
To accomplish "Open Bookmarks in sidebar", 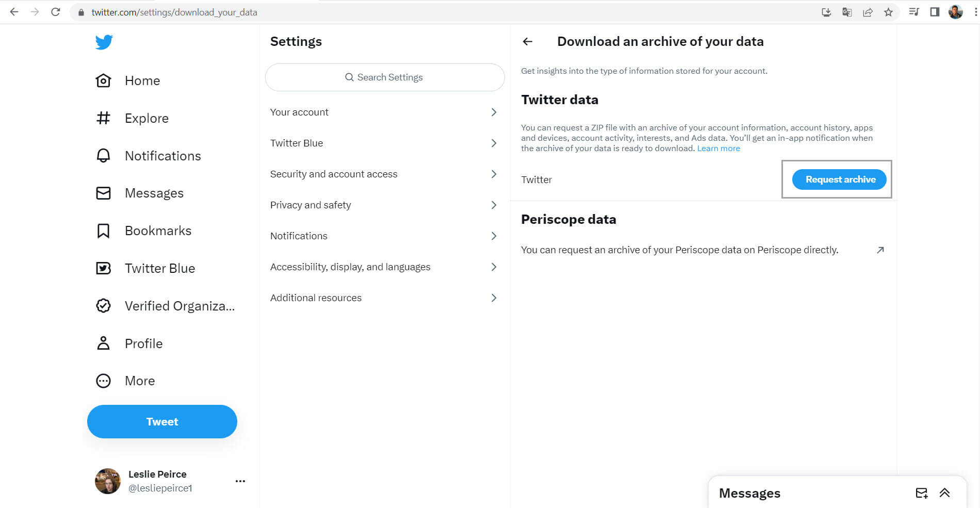I will click(158, 231).
